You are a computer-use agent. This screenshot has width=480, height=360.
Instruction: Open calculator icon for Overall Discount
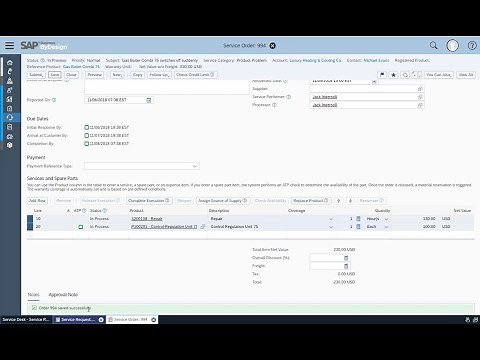[346, 258]
